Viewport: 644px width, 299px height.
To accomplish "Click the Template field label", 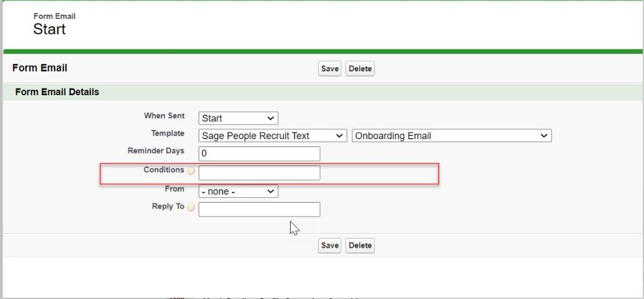I will (x=168, y=133).
